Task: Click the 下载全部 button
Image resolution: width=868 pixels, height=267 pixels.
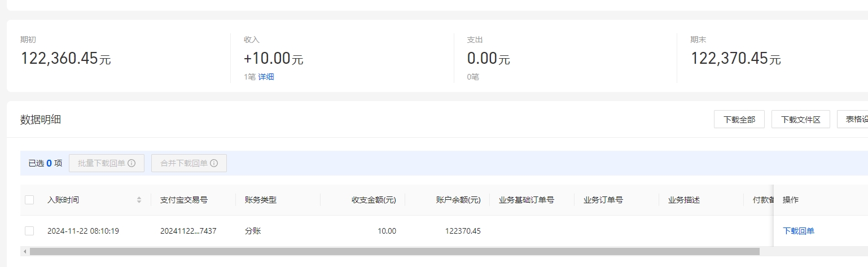Action: click(739, 119)
